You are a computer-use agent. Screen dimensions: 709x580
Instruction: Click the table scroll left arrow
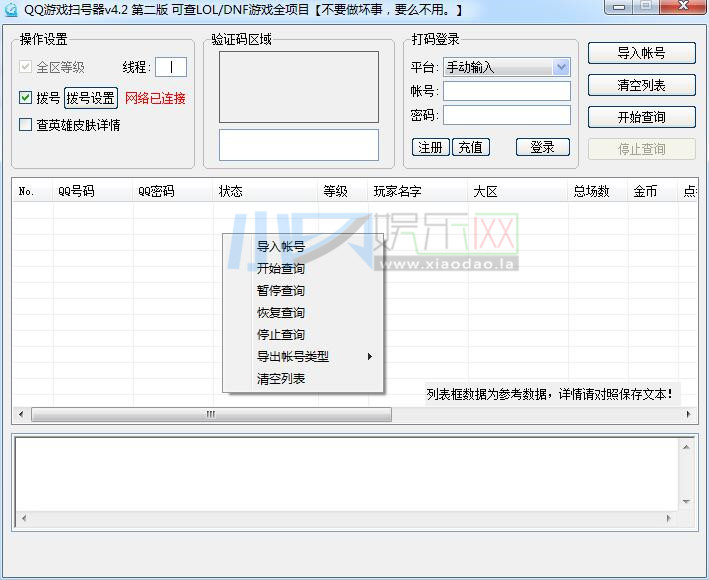(x=21, y=414)
